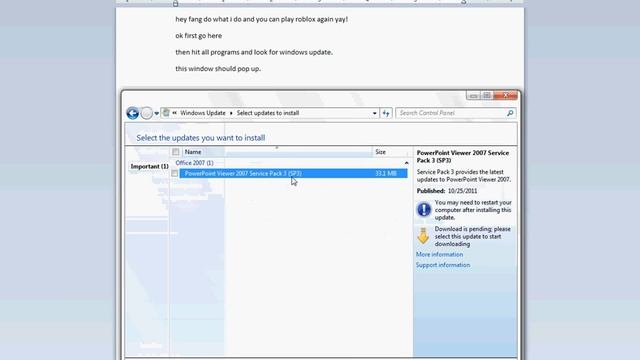The width and height of the screenshot is (640, 360).
Task: Open address bar history dropdown
Action: click(374, 113)
